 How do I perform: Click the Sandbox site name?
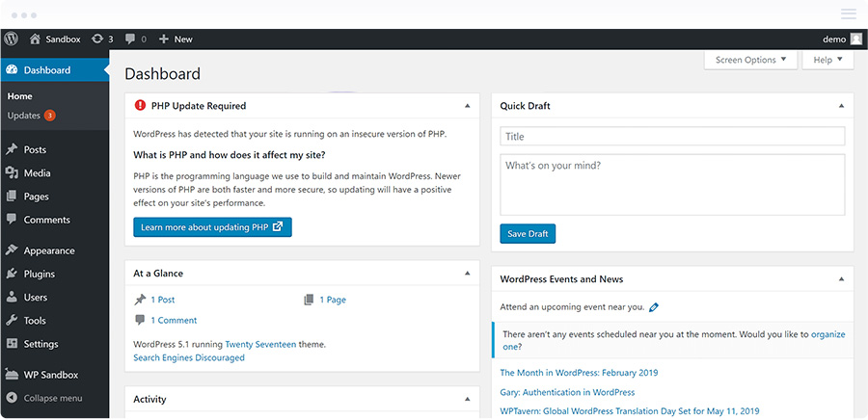63,39
